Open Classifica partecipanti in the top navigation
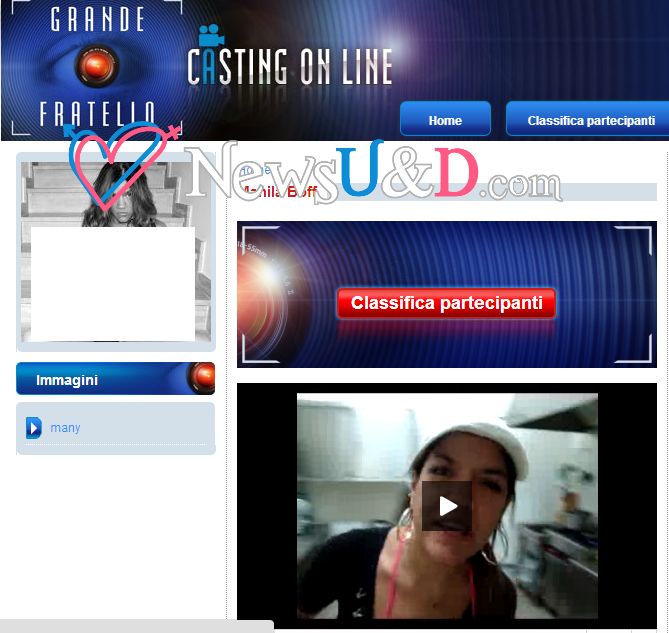669x633 pixels. [x=591, y=120]
